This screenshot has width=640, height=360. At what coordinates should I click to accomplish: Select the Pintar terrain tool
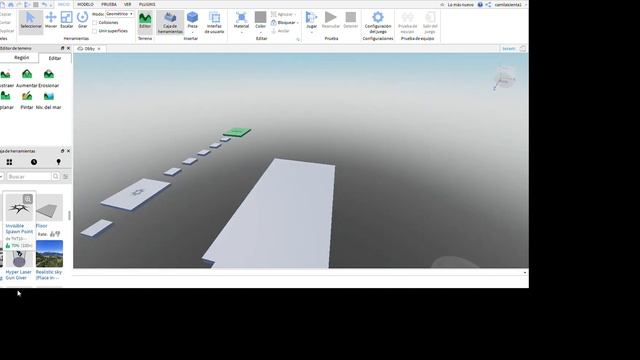pos(27,100)
